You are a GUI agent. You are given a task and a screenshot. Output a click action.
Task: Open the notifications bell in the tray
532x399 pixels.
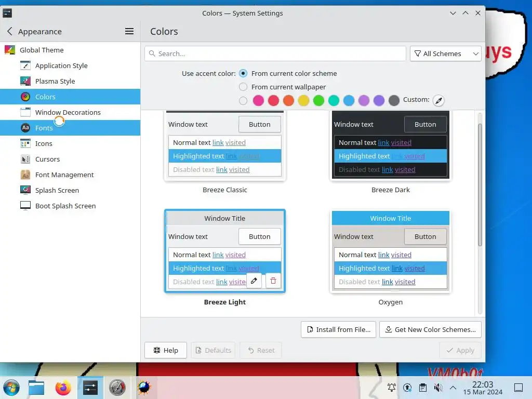point(392,388)
